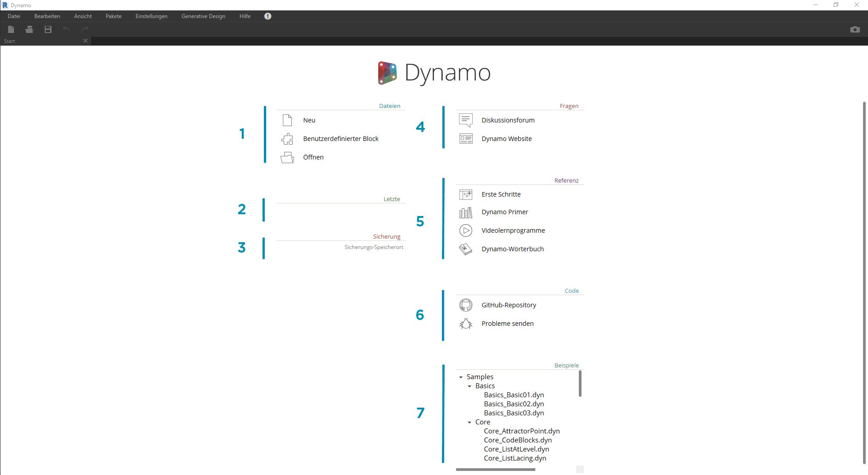Open the Dynamo-Wörterbuch link

[512, 249]
